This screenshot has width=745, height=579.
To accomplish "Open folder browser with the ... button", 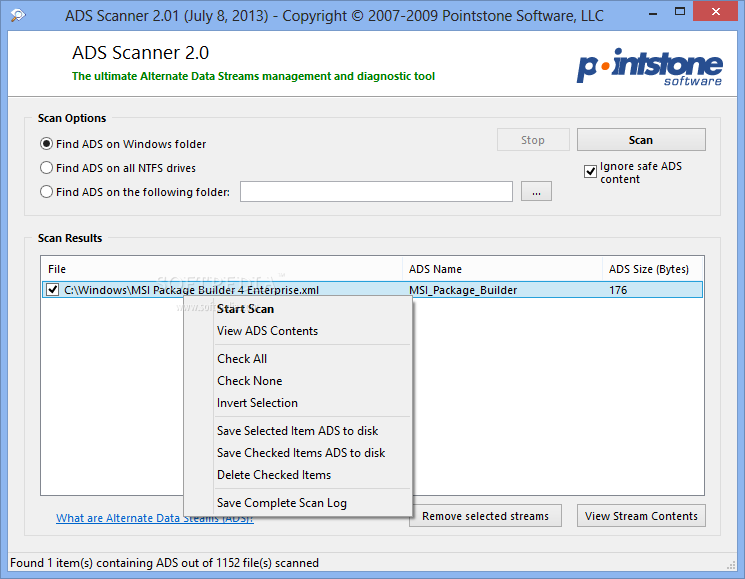I will [x=536, y=191].
